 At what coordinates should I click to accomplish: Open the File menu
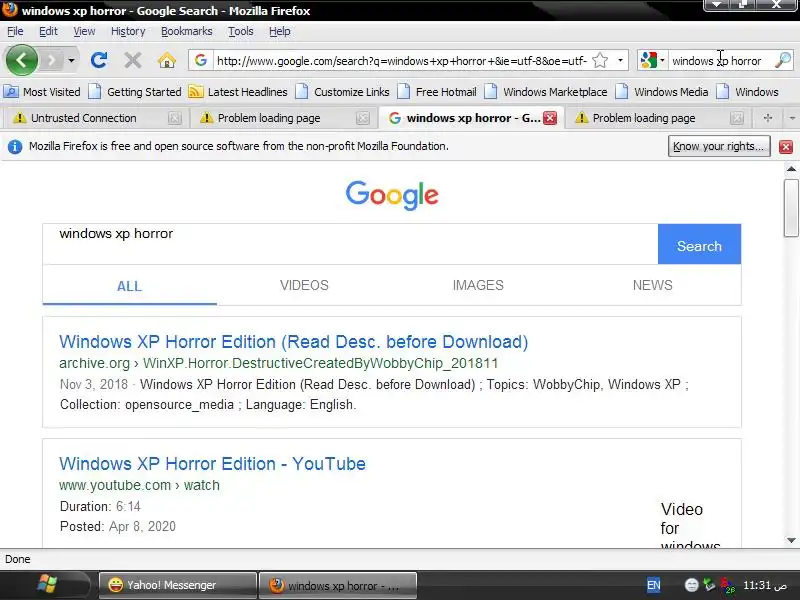click(15, 31)
